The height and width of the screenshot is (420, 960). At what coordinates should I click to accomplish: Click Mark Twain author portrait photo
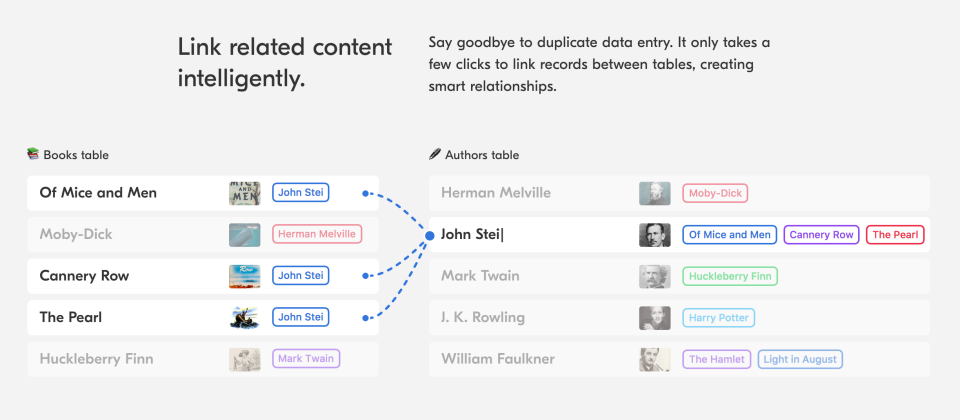(x=655, y=277)
